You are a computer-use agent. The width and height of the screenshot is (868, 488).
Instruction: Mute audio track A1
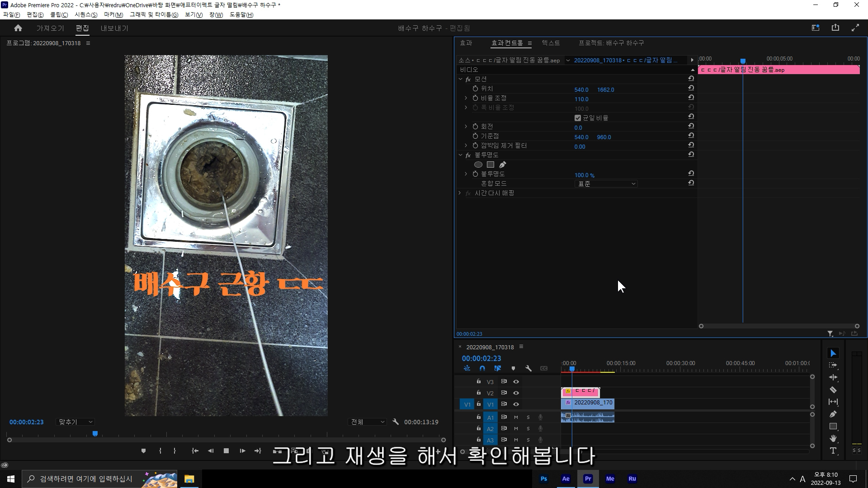point(516,417)
